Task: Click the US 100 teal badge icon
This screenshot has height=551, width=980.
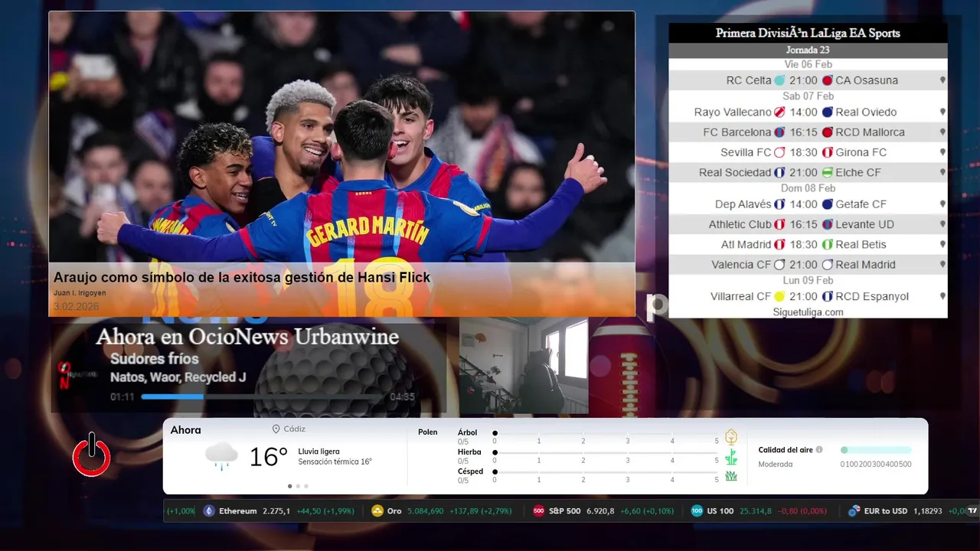Action: point(697,511)
